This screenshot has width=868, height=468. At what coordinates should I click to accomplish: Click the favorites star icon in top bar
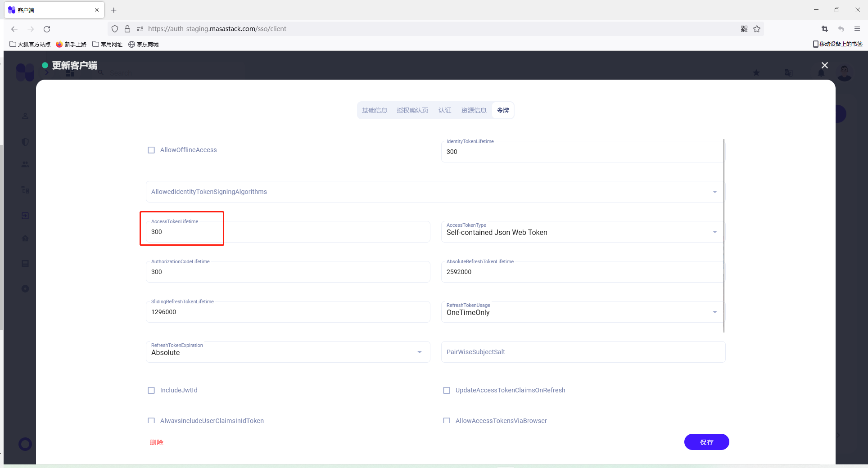click(757, 72)
